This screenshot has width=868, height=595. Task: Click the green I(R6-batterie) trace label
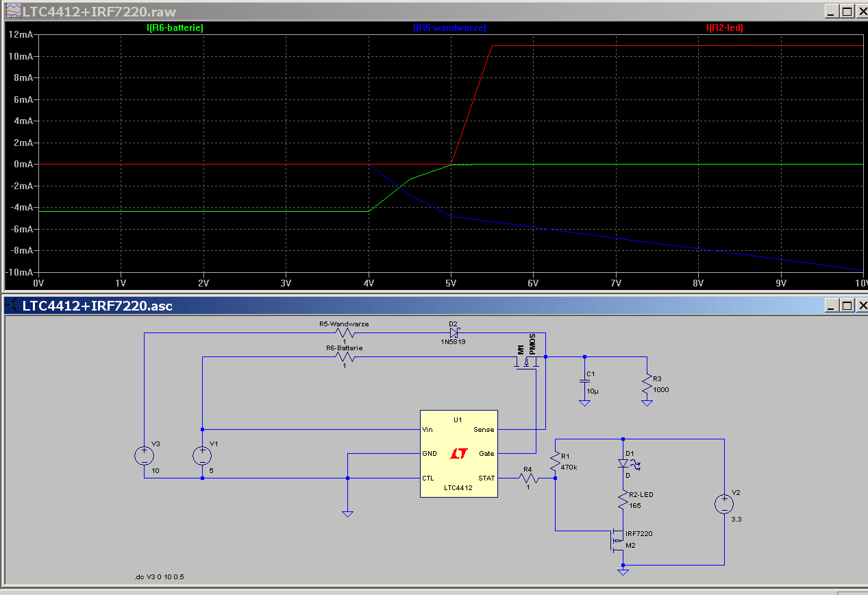pyautogui.click(x=175, y=28)
